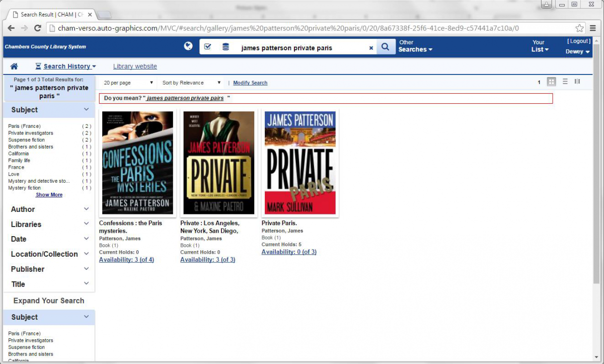Switch to gallery grid view
Viewport: 604px width, 364px height.
[x=552, y=82]
